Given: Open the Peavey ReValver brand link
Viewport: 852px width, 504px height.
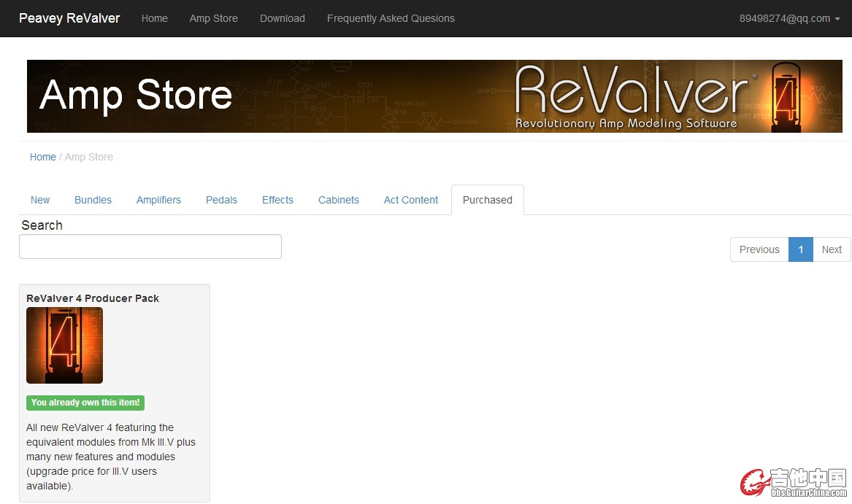Looking at the screenshot, I should pyautogui.click(x=69, y=18).
